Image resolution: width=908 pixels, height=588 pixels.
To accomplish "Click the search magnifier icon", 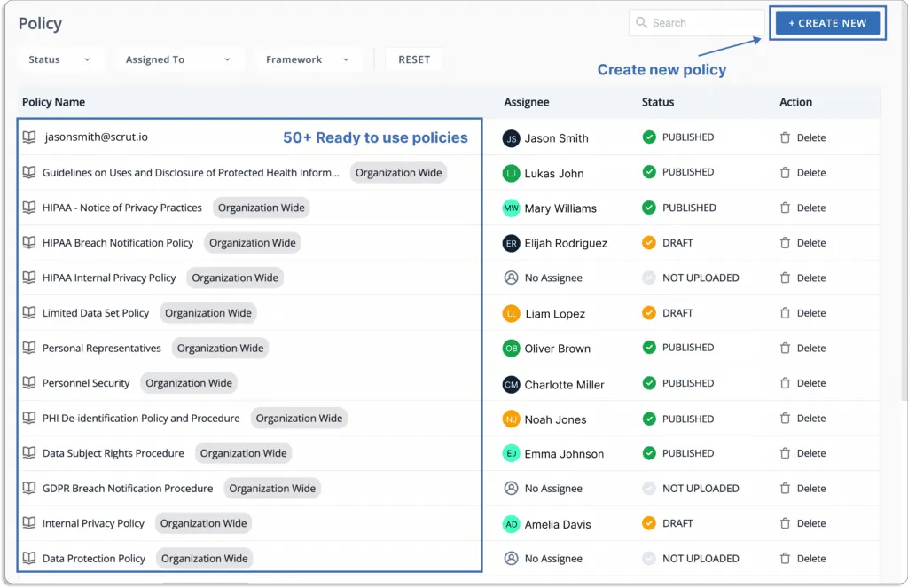I will (641, 21).
